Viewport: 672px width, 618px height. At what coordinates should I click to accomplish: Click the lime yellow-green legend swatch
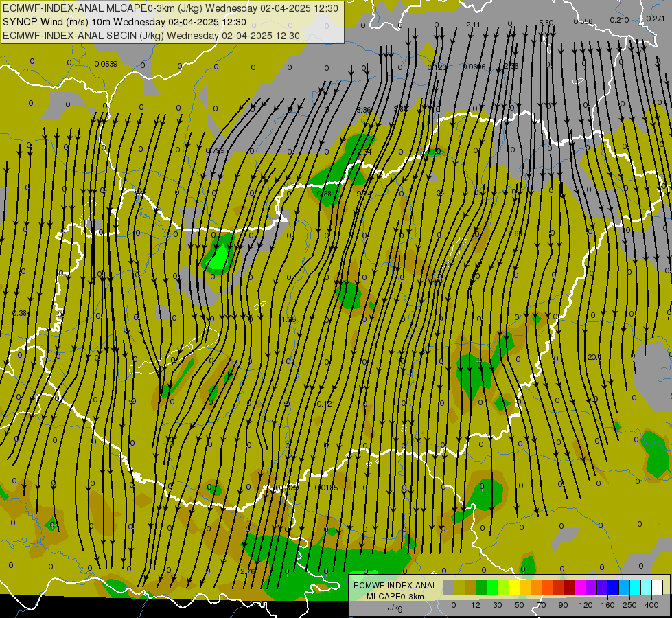tap(504, 587)
